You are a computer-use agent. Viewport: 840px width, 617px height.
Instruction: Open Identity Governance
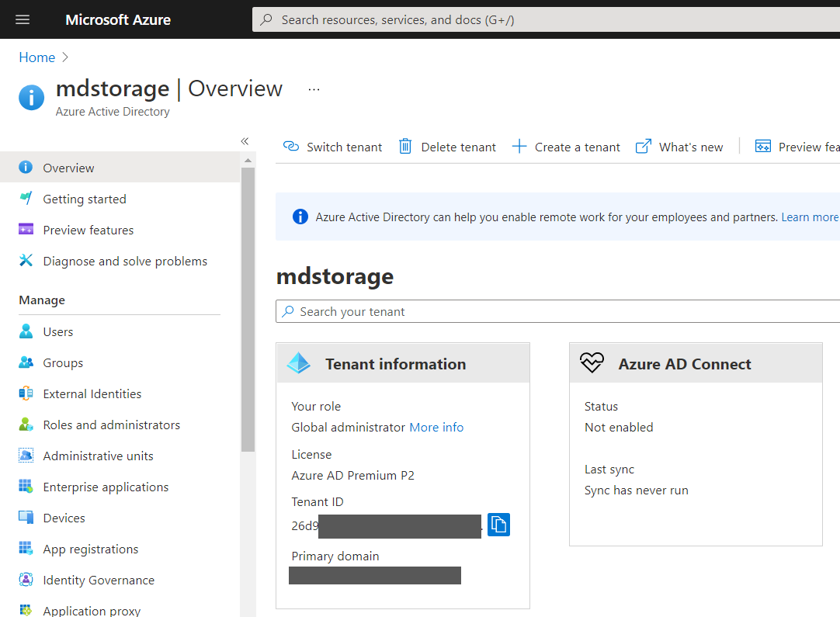[120, 580]
